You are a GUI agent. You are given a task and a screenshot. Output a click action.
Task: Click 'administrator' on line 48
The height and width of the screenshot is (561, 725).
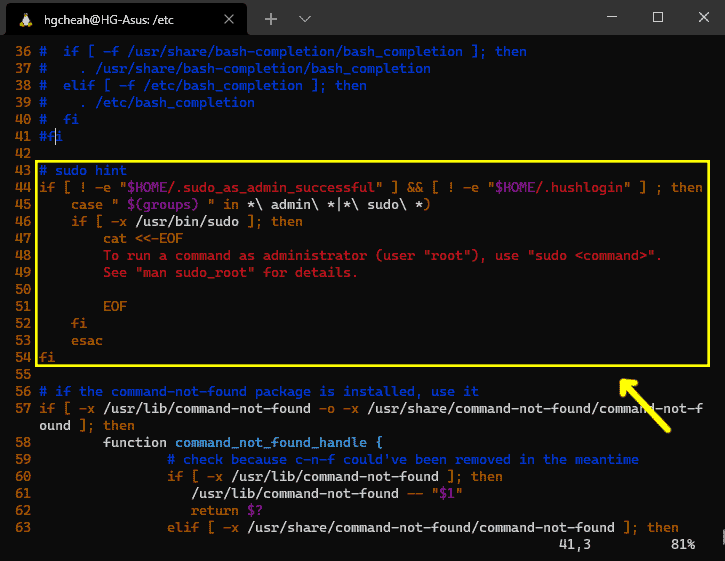315,255
